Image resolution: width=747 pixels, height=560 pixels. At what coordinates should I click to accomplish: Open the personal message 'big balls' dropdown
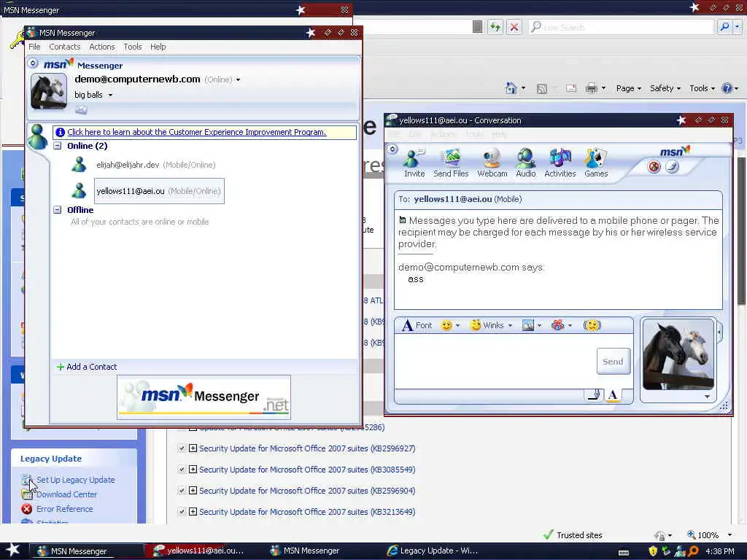[110, 96]
